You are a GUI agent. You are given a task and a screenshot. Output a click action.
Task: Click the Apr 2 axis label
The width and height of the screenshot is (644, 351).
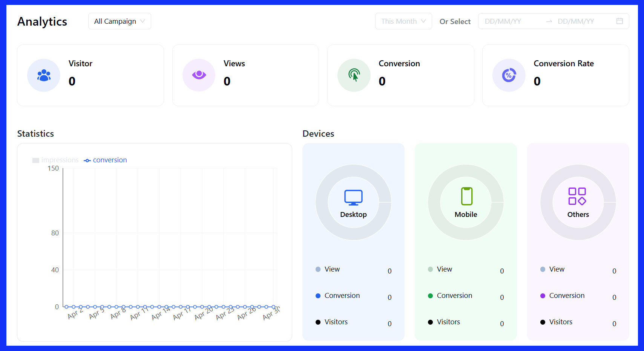coord(75,314)
